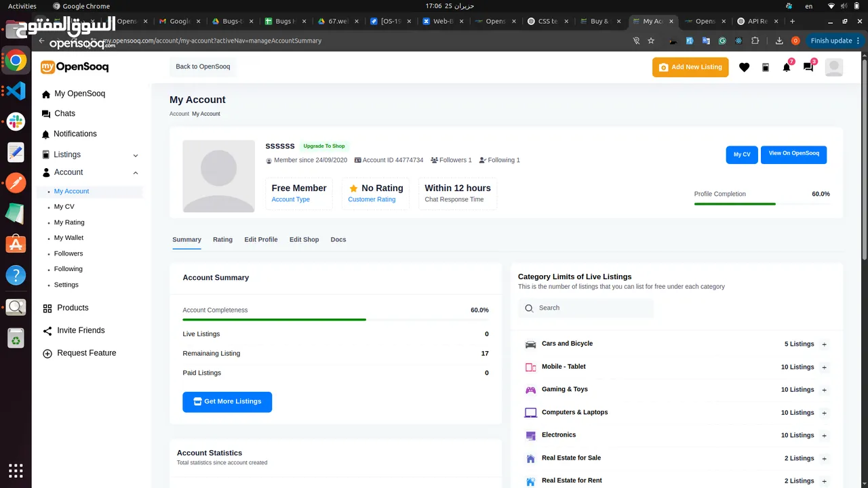Click the My CV blue button
Screen dimensions: 868x488
pos(742,155)
